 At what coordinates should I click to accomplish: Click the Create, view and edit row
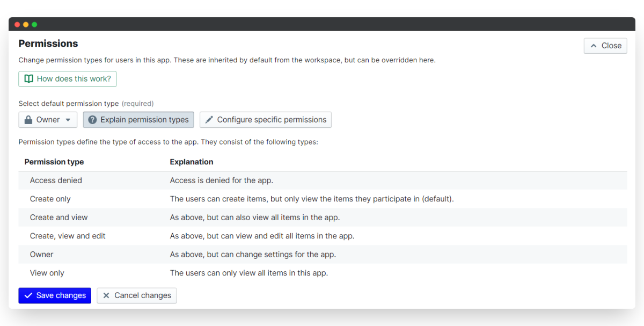pyautogui.click(x=68, y=236)
